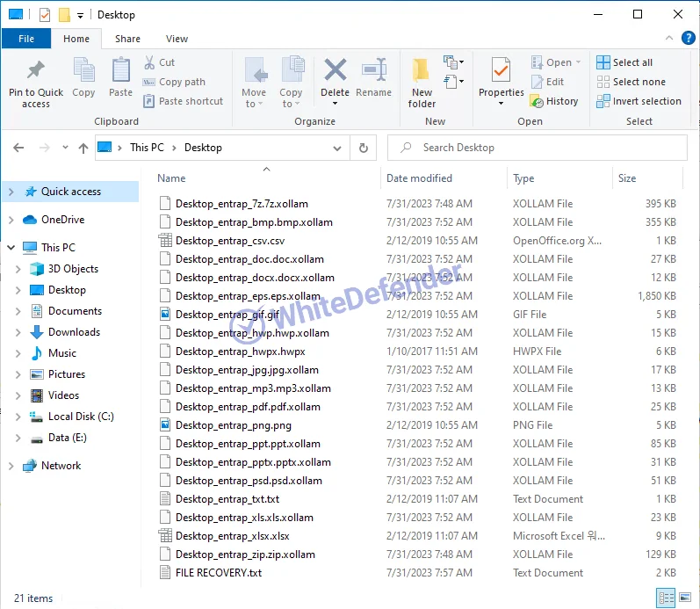Viewport: 700px width, 609px height.
Task: Open address bar history dropdown
Action: (340, 148)
